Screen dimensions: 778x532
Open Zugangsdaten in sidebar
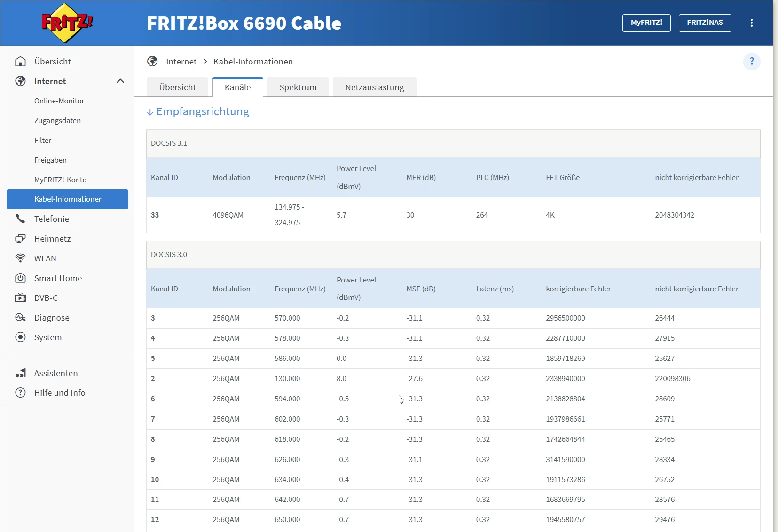[x=57, y=121]
